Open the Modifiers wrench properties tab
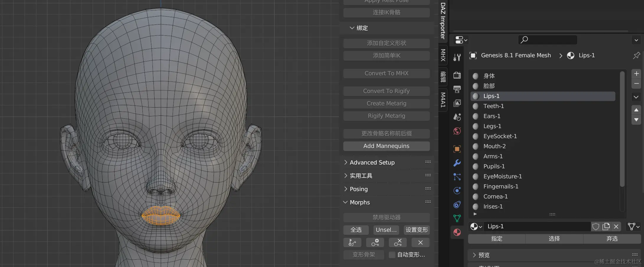The height and width of the screenshot is (267, 644). (x=457, y=163)
